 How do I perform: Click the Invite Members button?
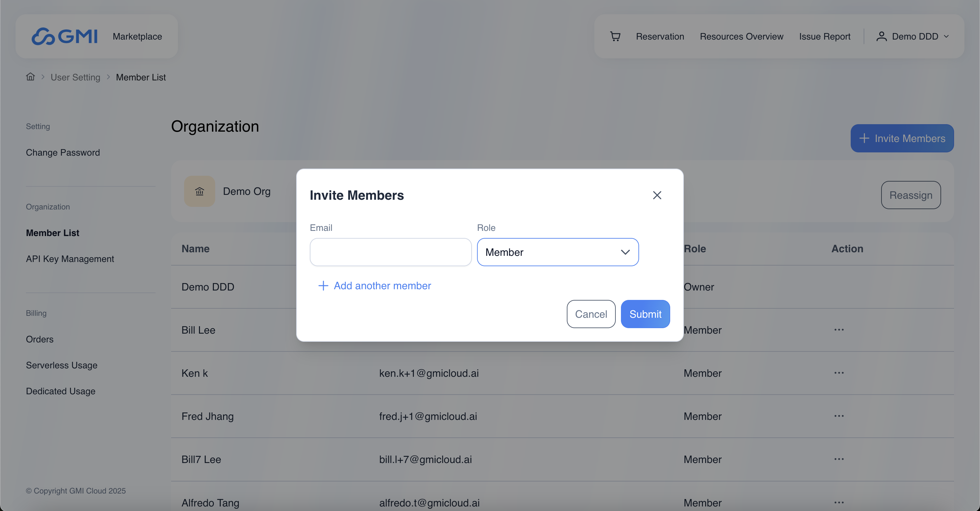click(902, 138)
